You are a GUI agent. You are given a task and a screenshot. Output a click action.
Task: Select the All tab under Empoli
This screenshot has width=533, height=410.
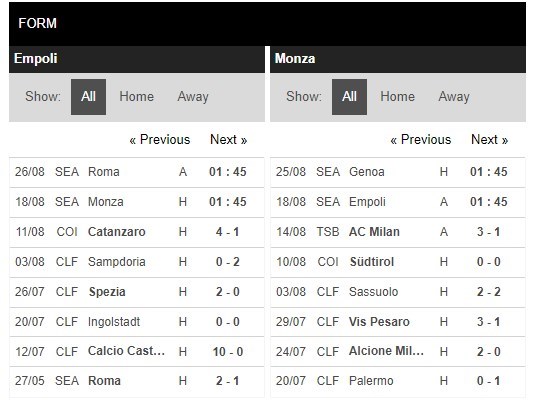[88, 97]
